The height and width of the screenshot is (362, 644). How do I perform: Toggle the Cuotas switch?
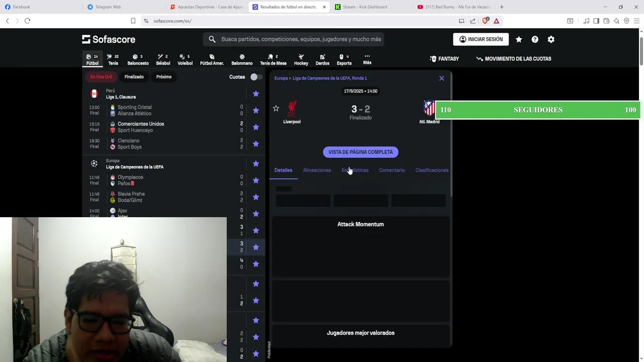click(256, 77)
